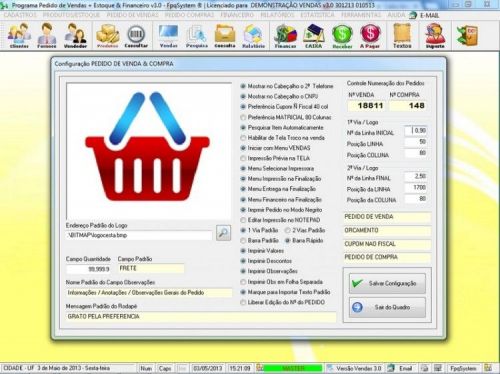Click the CAIXA toolbar icon
500x374 pixels.
coord(314,35)
